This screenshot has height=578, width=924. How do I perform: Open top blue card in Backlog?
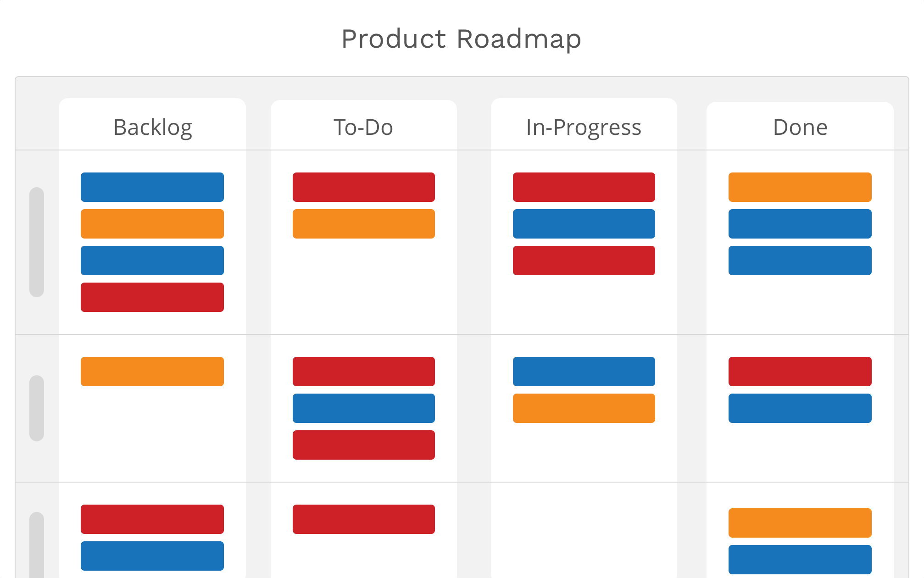[152, 187]
